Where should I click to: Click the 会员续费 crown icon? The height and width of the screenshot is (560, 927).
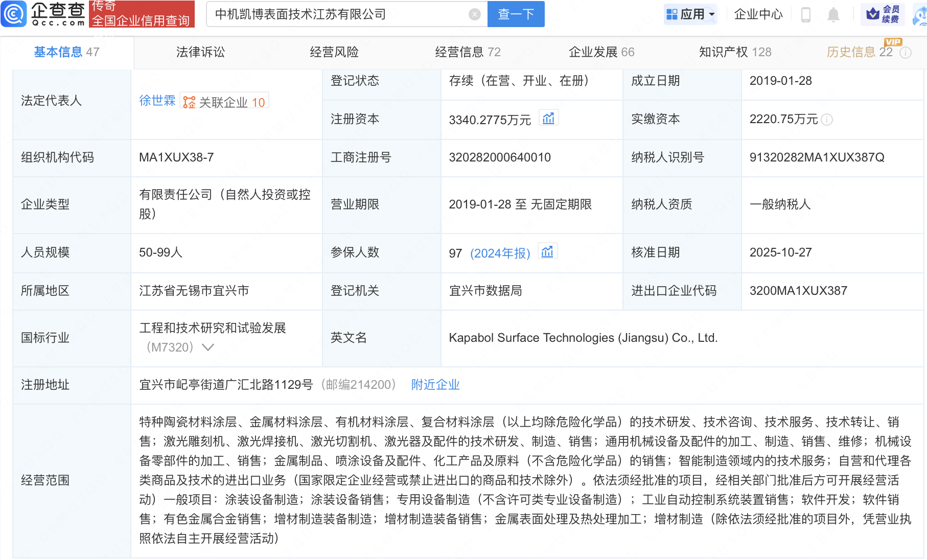(x=873, y=14)
